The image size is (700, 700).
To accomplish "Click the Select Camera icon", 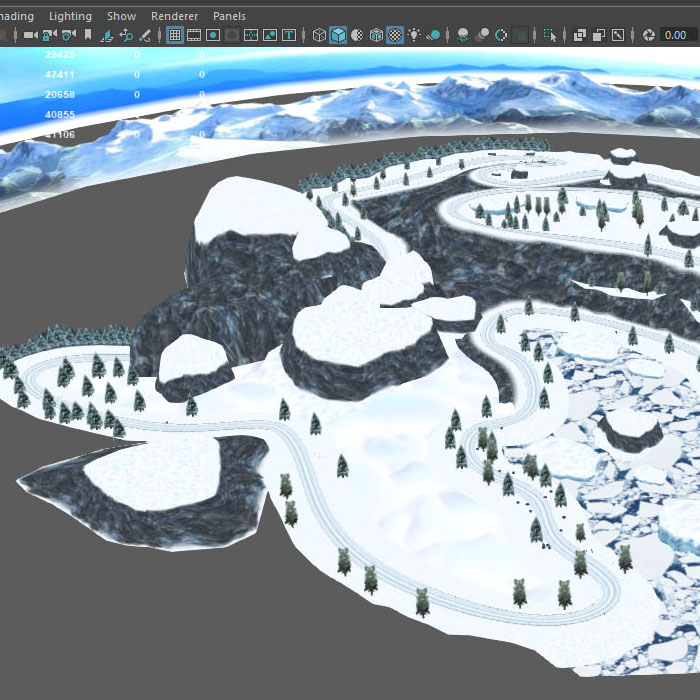I will [x=30, y=35].
